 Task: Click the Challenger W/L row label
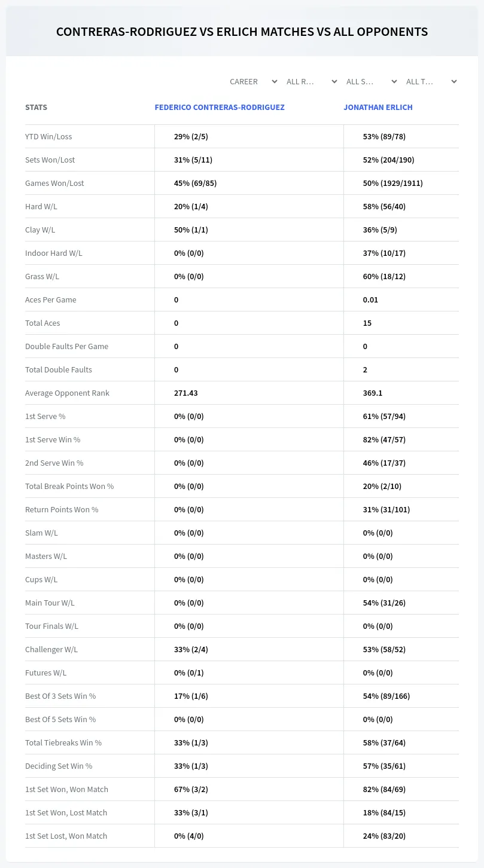click(51, 649)
